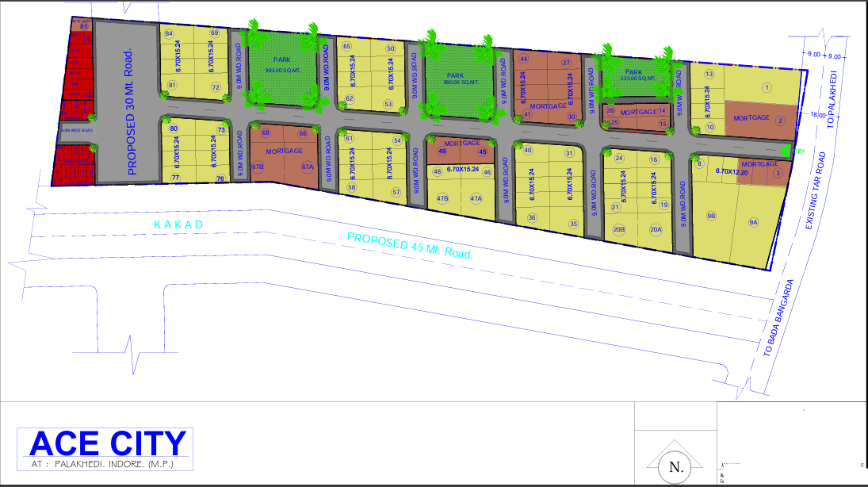Click plot 47B marker
This screenshot has height=487, width=868.
coord(442,198)
